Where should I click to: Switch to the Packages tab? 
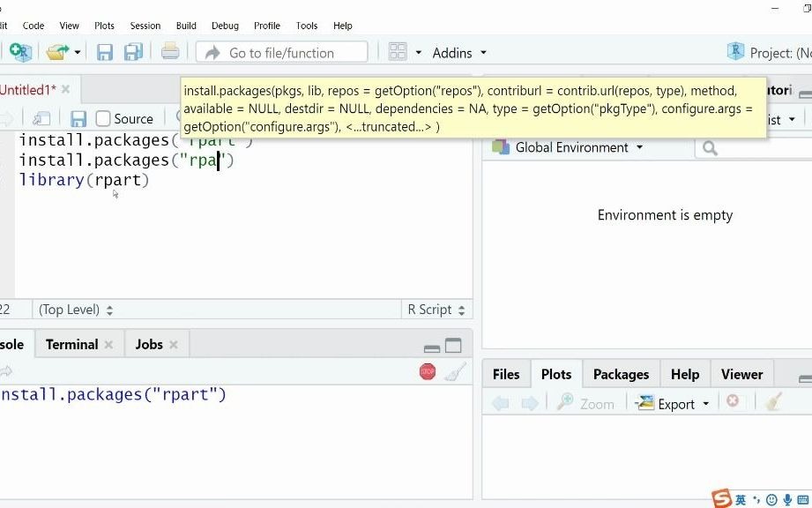click(621, 374)
